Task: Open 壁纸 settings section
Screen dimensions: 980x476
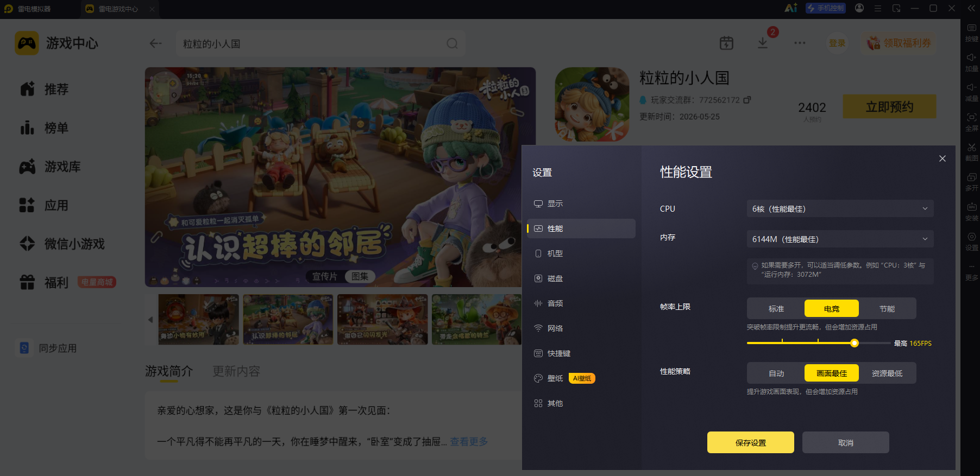Action: tap(581, 378)
